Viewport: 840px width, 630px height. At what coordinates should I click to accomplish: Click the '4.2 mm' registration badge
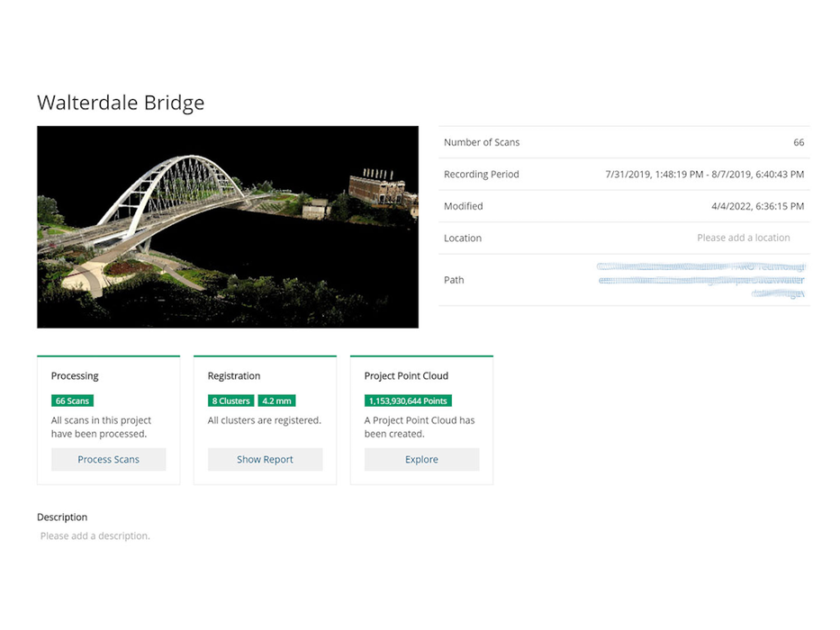tap(277, 400)
